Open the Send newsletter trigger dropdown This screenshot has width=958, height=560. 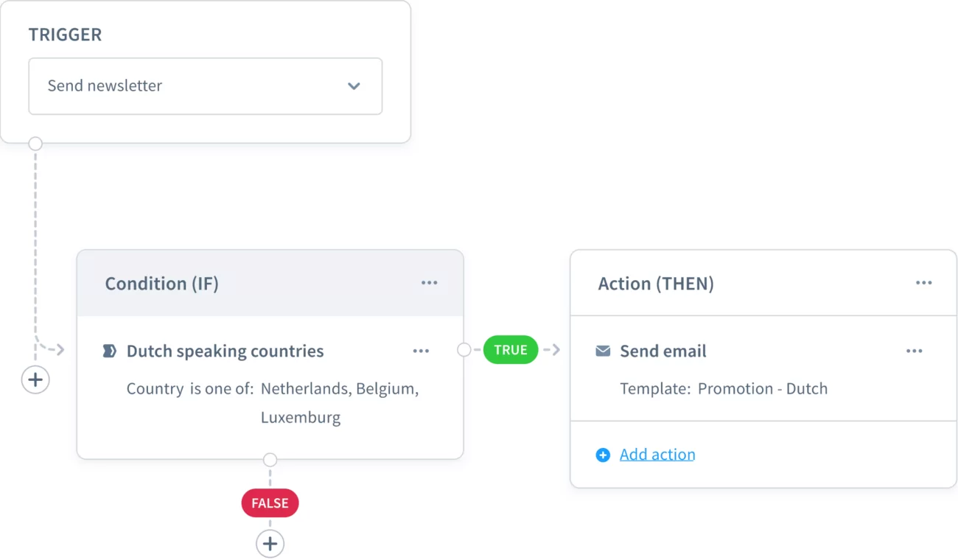pos(205,86)
